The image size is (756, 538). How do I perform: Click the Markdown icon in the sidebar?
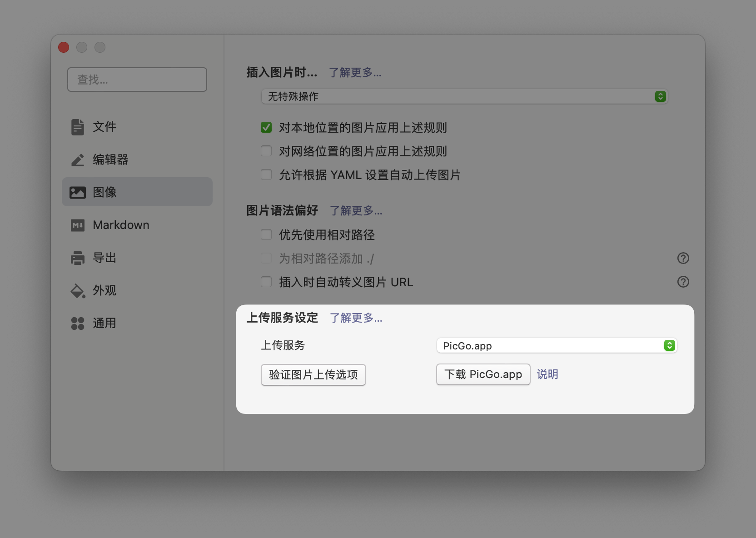pyautogui.click(x=77, y=225)
